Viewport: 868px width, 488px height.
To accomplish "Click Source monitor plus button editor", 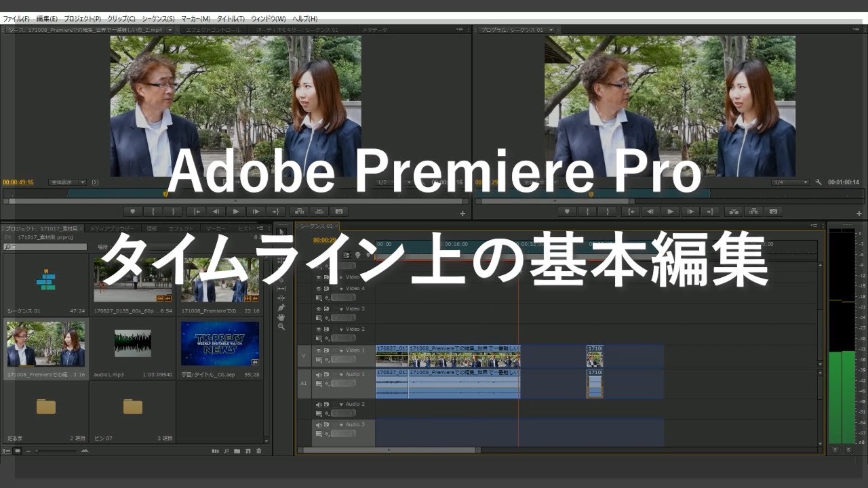I will 462,213.
